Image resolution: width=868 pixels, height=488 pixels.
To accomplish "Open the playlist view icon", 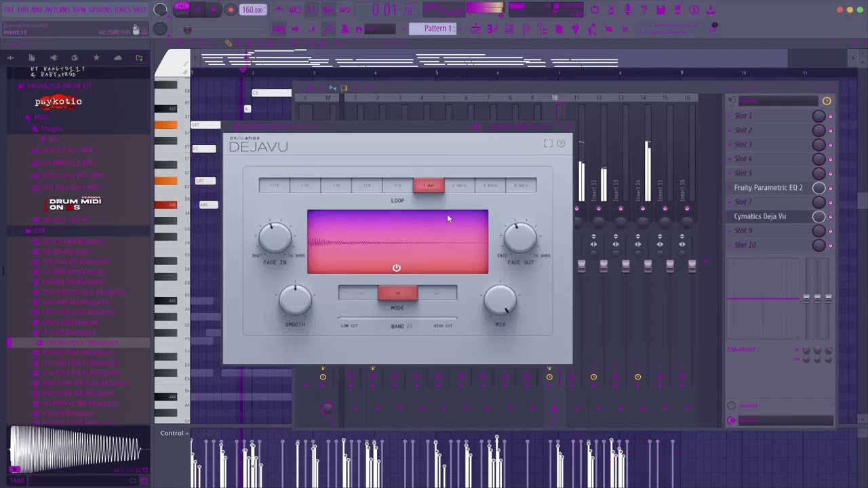I will [x=476, y=28].
